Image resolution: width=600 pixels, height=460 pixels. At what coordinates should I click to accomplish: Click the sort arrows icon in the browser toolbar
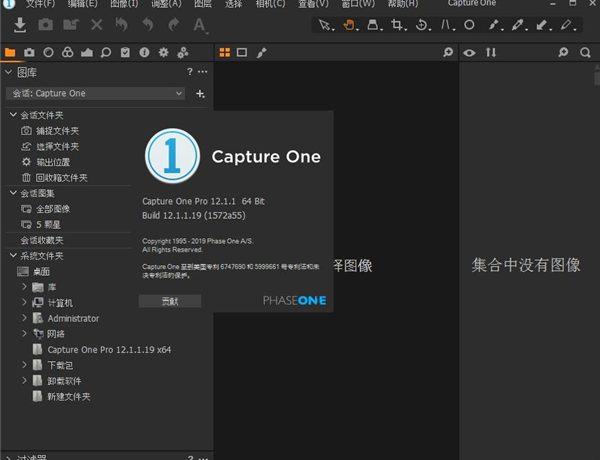[491, 52]
